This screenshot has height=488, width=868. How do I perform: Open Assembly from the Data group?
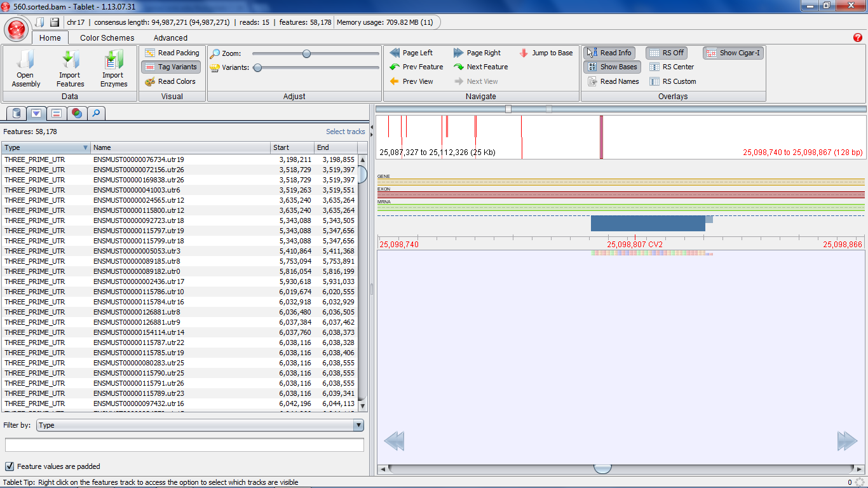pyautogui.click(x=26, y=69)
